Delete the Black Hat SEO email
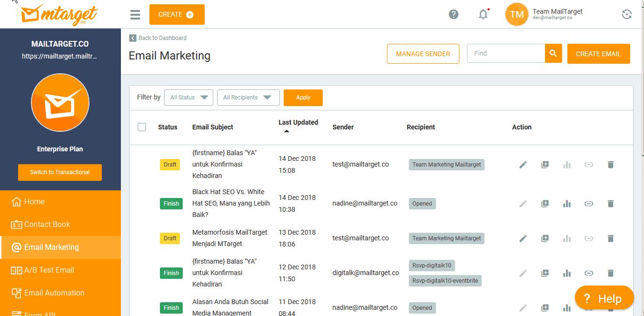Viewport: 644px width, 316px height. click(x=611, y=204)
